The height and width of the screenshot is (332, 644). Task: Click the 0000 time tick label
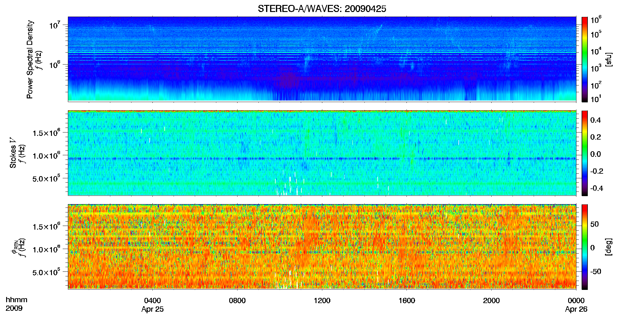pyautogui.click(x=576, y=301)
